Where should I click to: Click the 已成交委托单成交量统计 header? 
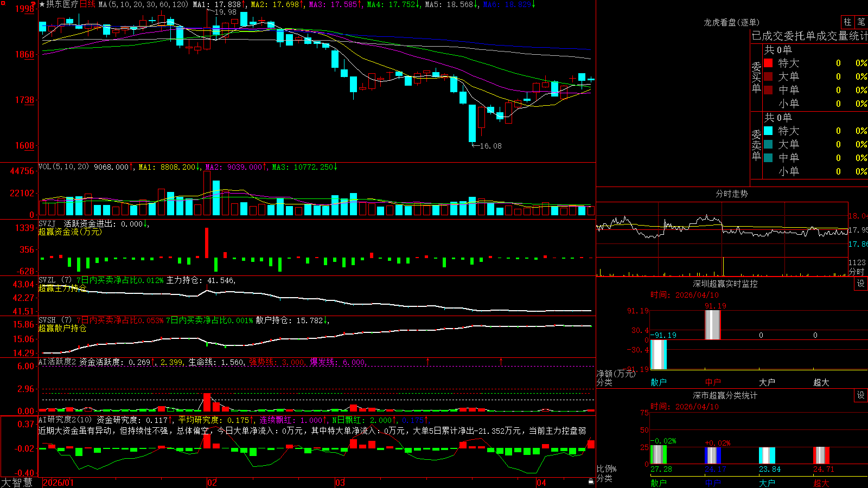coord(809,36)
